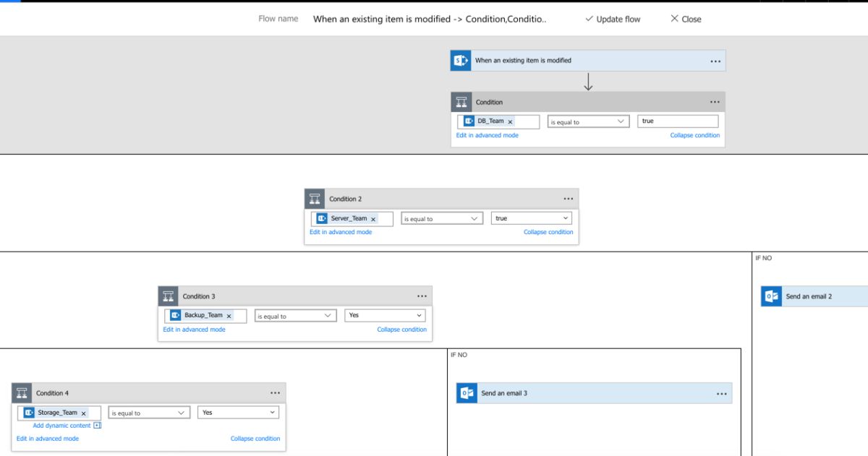The image size is (868, 456).
Task: Close the flow editor
Action: click(x=686, y=20)
